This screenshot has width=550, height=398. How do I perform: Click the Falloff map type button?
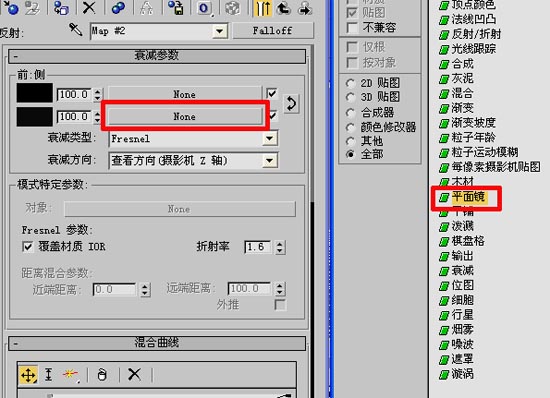pos(273,31)
